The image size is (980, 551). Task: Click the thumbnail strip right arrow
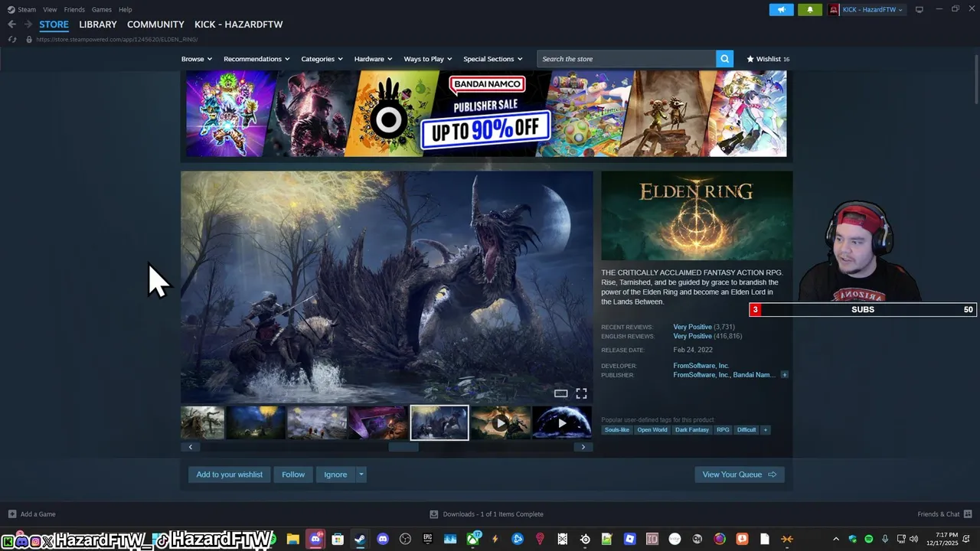[x=583, y=447]
